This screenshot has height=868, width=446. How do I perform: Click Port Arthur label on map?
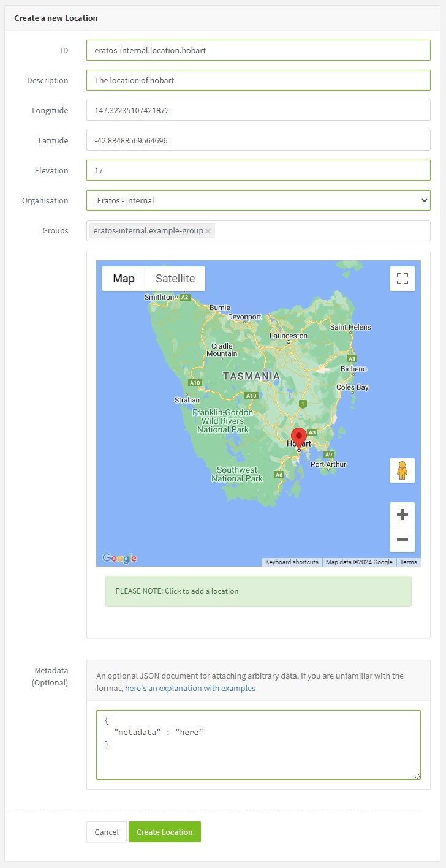point(328,464)
